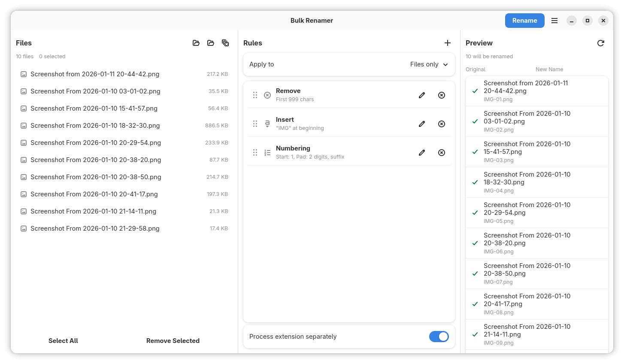Image resolution: width=624 pixels, height=364 pixels.
Task: Open the hamburger main menu
Action: click(554, 21)
